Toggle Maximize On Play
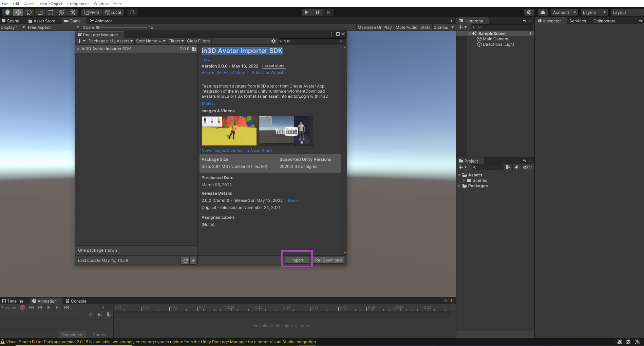 tap(374, 27)
